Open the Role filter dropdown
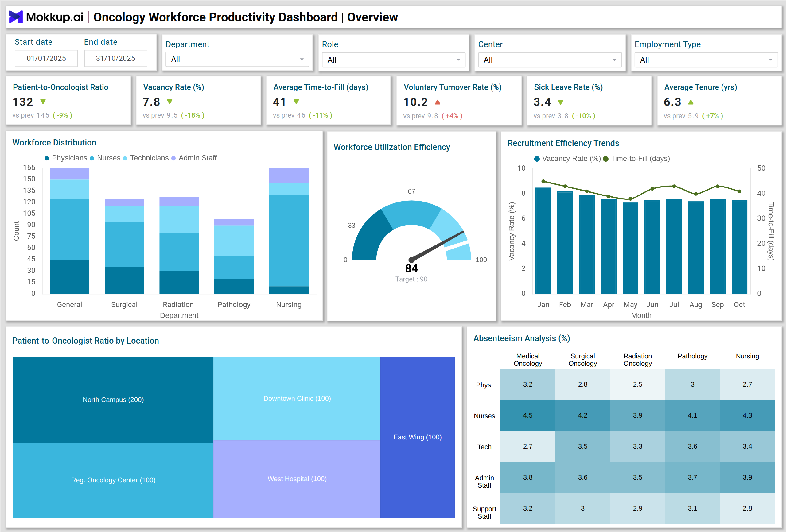This screenshot has height=532, width=786. (393, 60)
